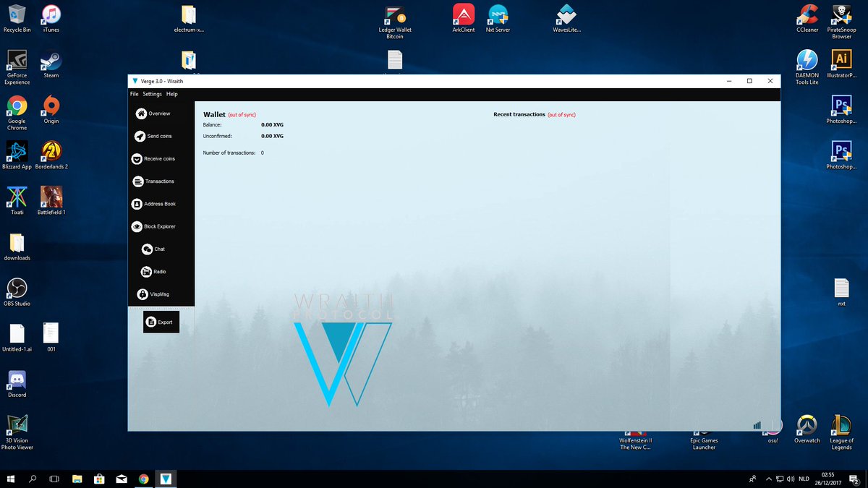This screenshot has width=868, height=488.
Task: Select the Google Chrome desktop shortcut
Action: pos(17,114)
